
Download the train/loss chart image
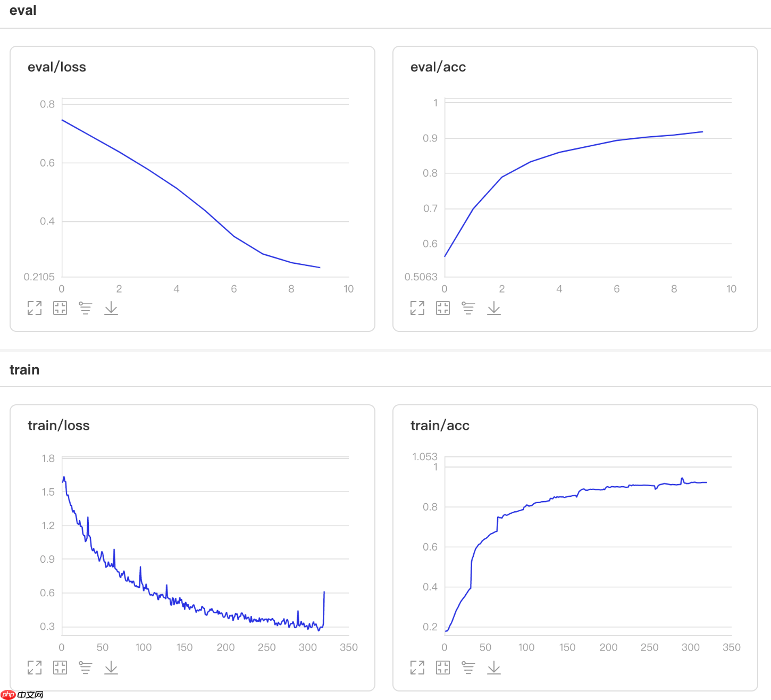point(111,668)
